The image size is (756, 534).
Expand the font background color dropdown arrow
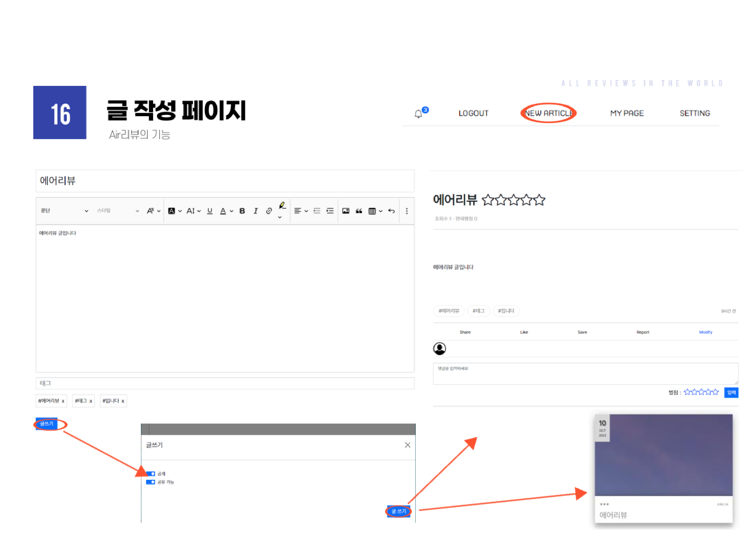click(180, 211)
